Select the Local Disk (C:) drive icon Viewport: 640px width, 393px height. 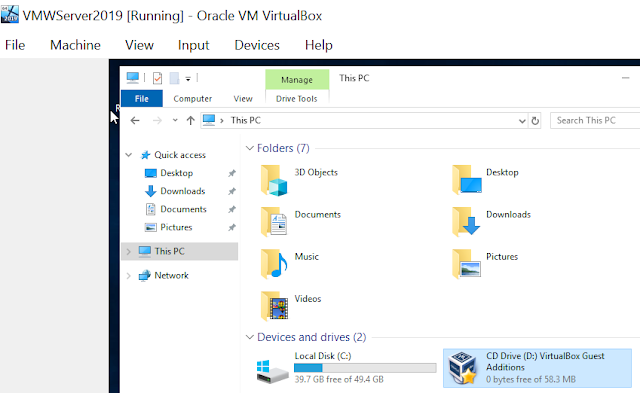click(x=272, y=371)
